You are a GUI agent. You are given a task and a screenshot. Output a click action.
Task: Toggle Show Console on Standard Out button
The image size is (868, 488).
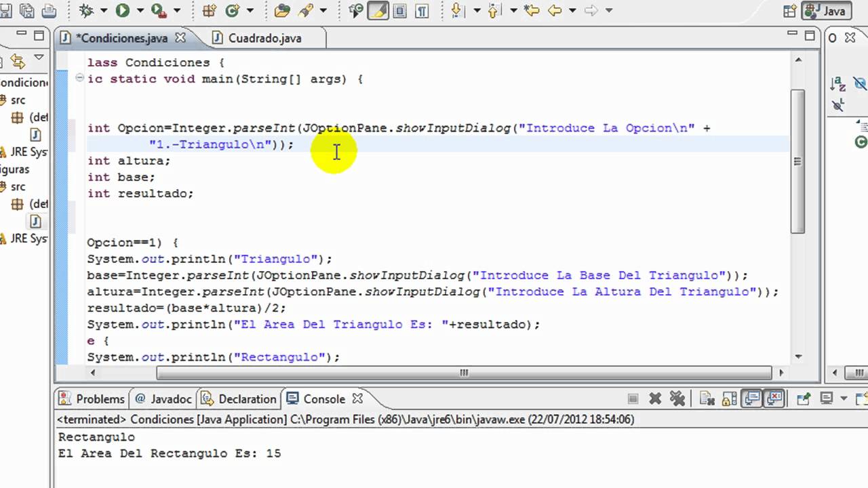point(751,399)
